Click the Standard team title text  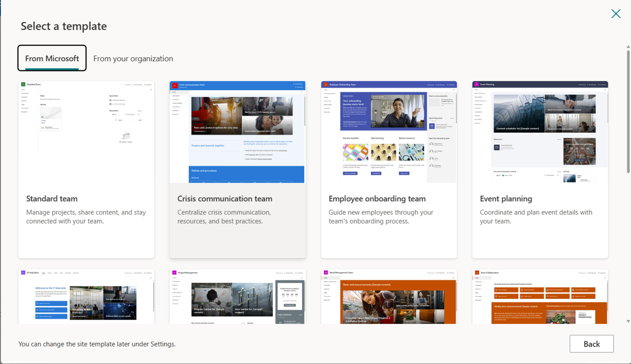coord(52,199)
